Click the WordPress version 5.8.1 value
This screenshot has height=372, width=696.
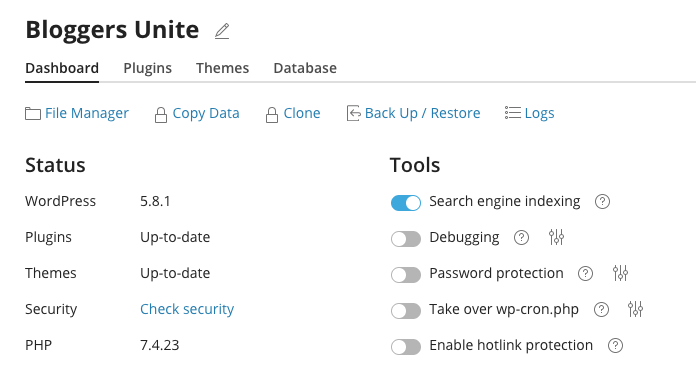coord(155,201)
